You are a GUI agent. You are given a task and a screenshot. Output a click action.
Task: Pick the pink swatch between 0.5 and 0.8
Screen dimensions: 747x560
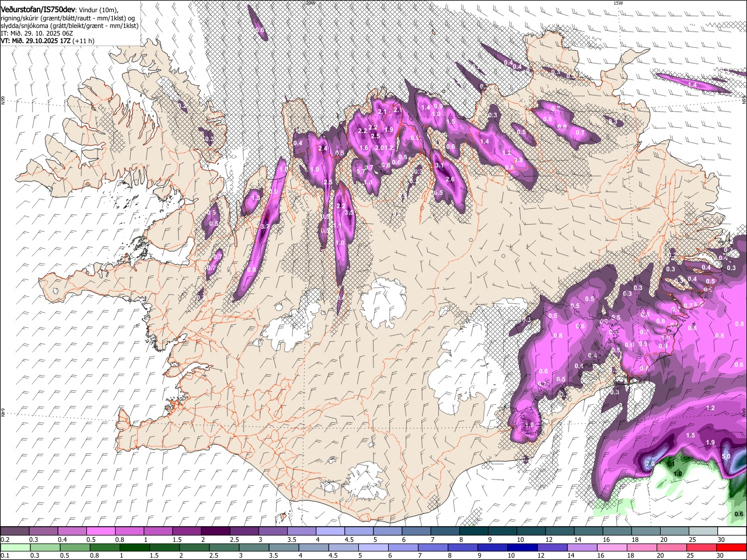point(101,531)
